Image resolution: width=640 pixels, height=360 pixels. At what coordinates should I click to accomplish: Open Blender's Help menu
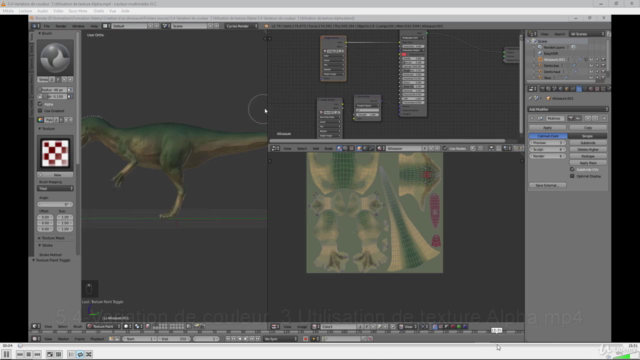[94, 26]
